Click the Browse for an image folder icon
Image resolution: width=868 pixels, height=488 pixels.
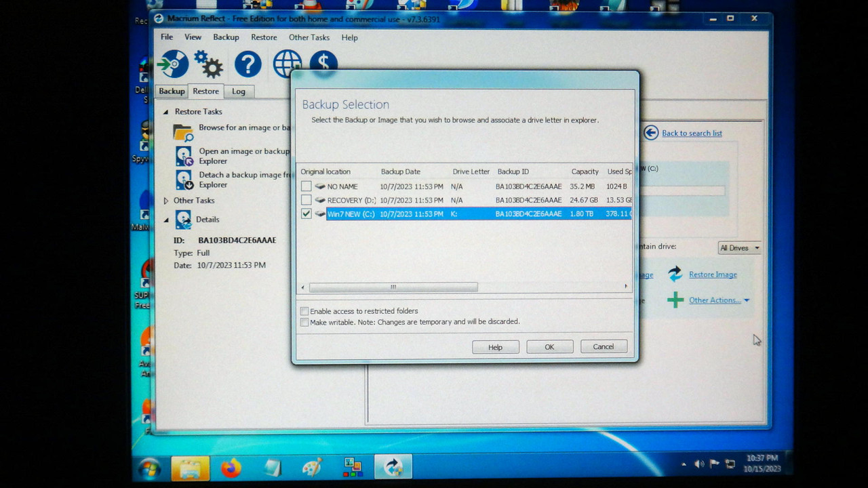183,132
